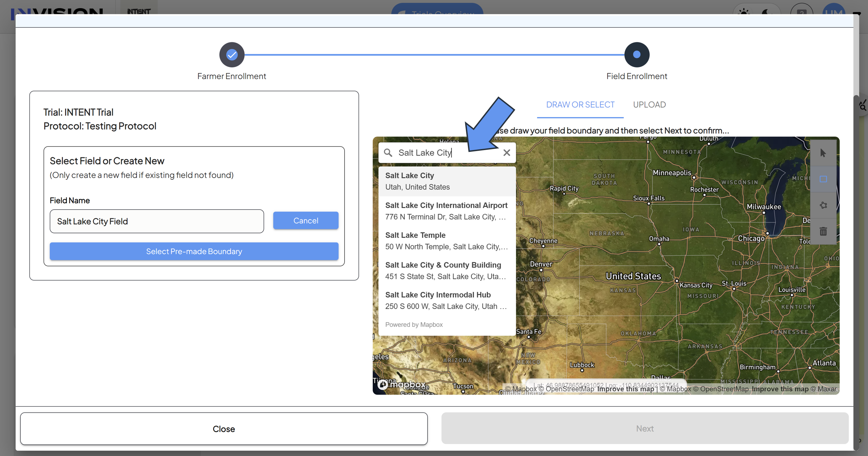Click the Cancel button
The width and height of the screenshot is (868, 456).
306,221
